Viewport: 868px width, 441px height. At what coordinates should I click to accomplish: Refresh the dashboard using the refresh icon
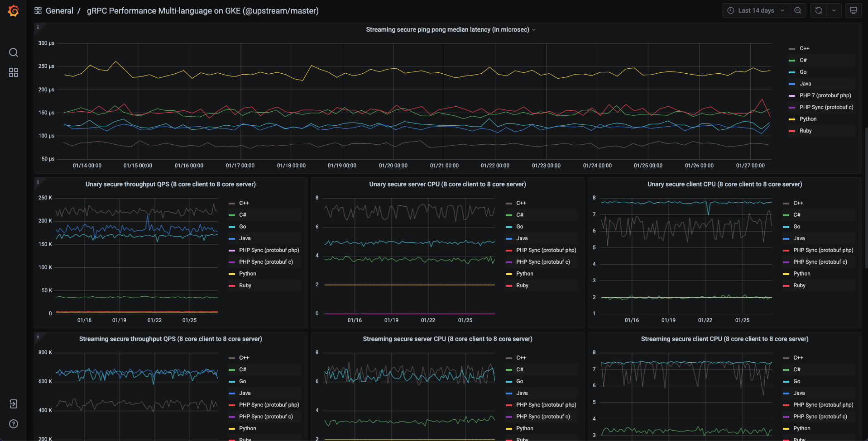(x=818, y=10)
